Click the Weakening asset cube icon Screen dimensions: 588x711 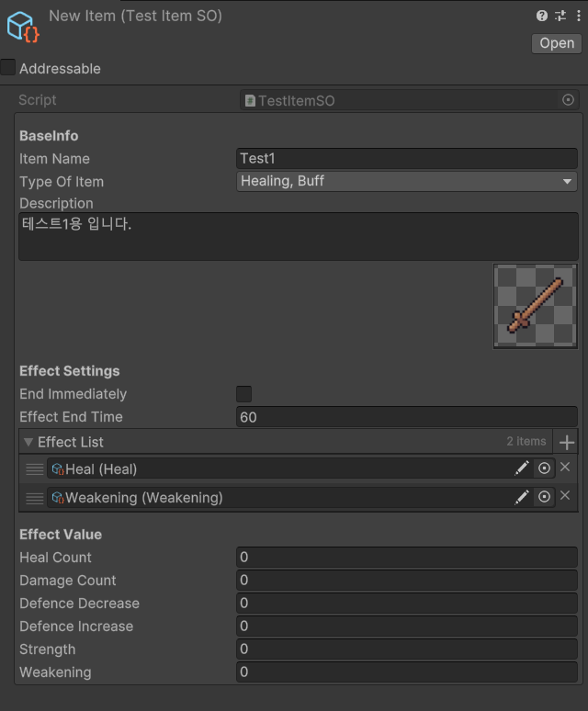point(58,498)
